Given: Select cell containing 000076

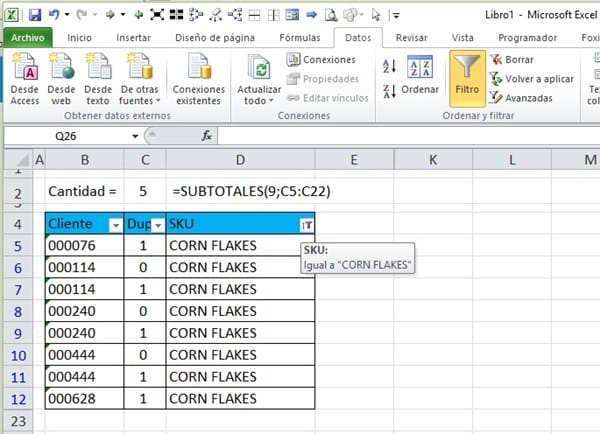Looking at the screenshot, I should [x=84, y=245].
